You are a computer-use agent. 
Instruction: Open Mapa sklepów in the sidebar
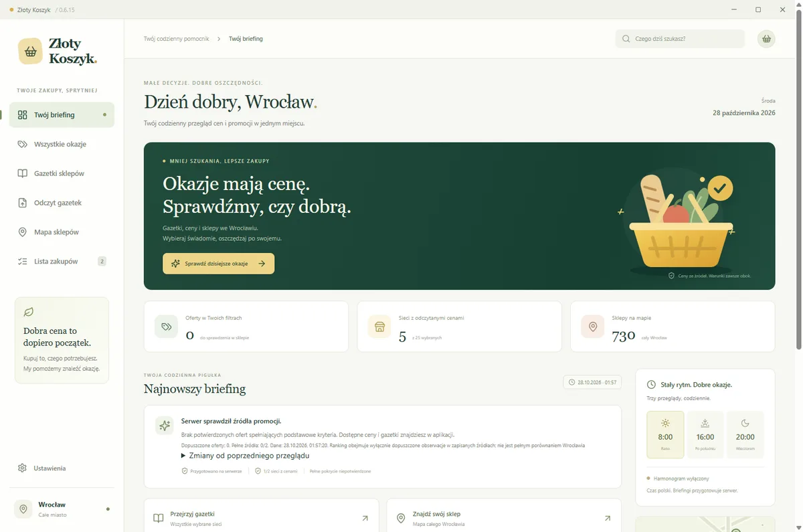(62, 232)
